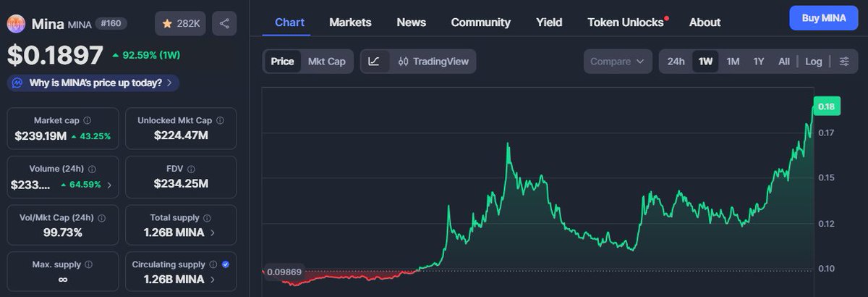Expand Total supply 1.26B MINA chevron
Image resolution: width=868 pixels, height=297 pixels.
212,233
